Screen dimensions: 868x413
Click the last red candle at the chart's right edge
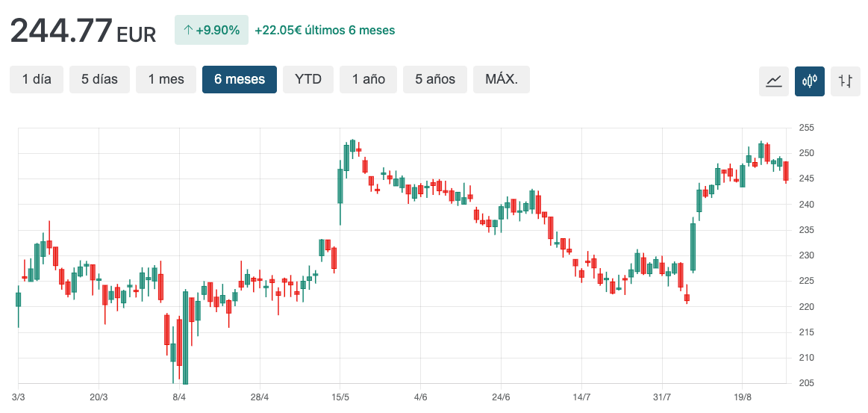pyautogui.click(x=786, y=171)
